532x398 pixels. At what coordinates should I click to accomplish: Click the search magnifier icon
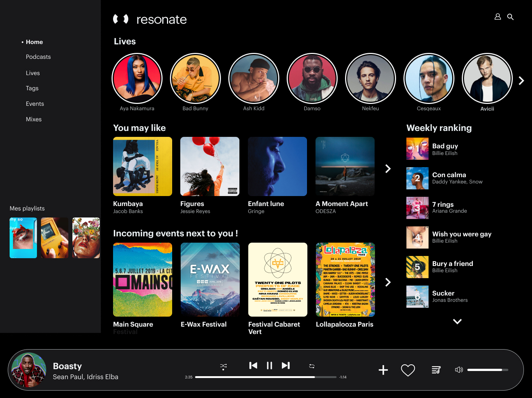point(510,17)
